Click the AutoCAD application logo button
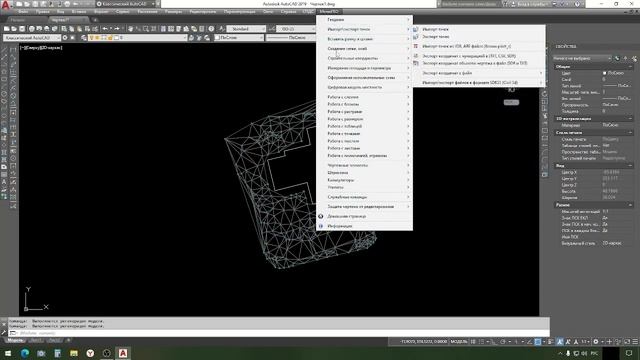This screenshot has width=640, height=360. [x=5, y=4]
